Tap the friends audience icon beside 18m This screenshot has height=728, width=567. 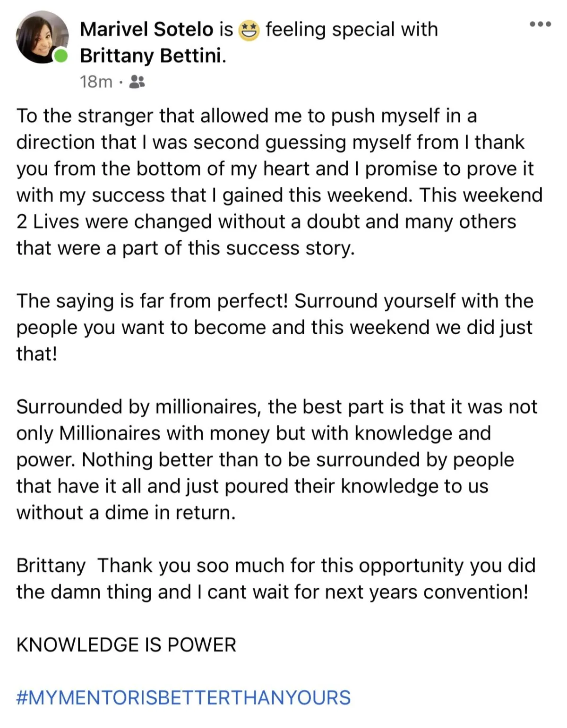(x=137, y=82)
